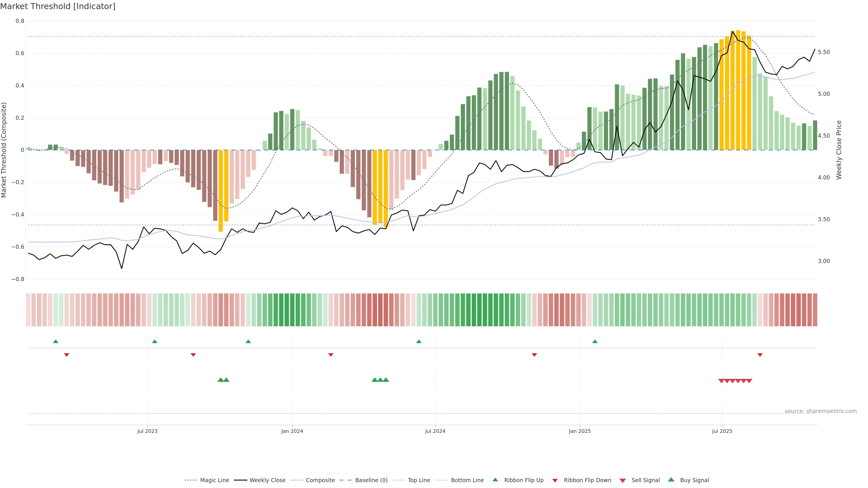Screen dimensions: 868x488
Task: Click the Sell Signal legend triangle icon
Action: [x=623, y=480]
